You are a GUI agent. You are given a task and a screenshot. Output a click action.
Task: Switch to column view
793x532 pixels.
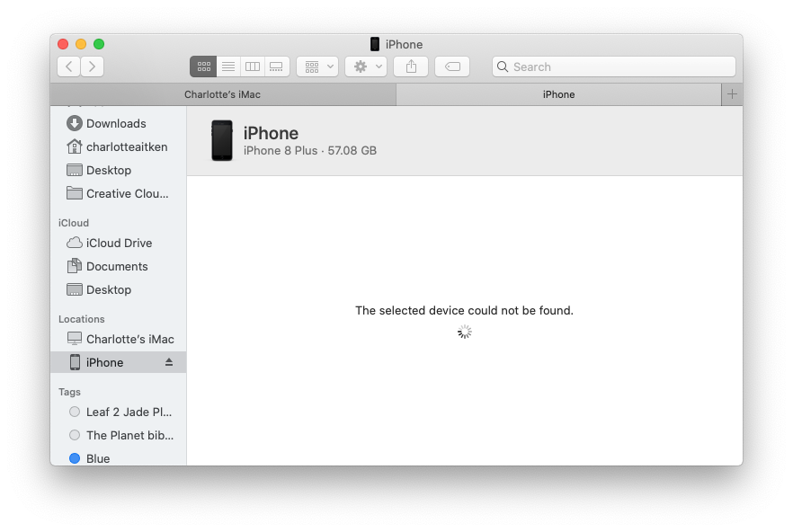point(253,66)
